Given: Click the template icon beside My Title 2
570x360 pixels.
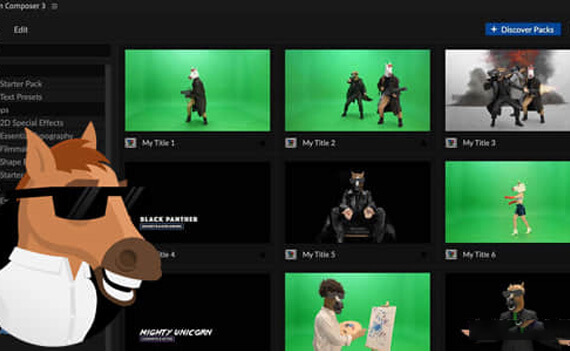Looking at the screenshot, I should coord(291,143).
